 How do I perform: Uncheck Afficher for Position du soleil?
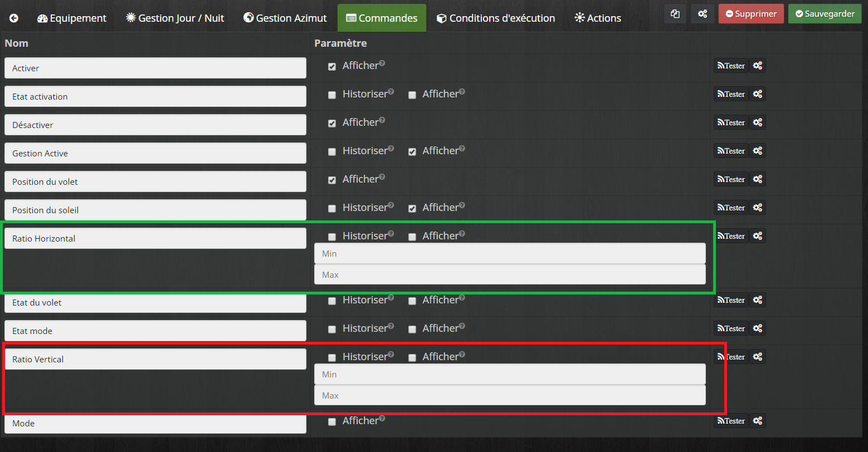pyautogui.click(x=412, y=209)
